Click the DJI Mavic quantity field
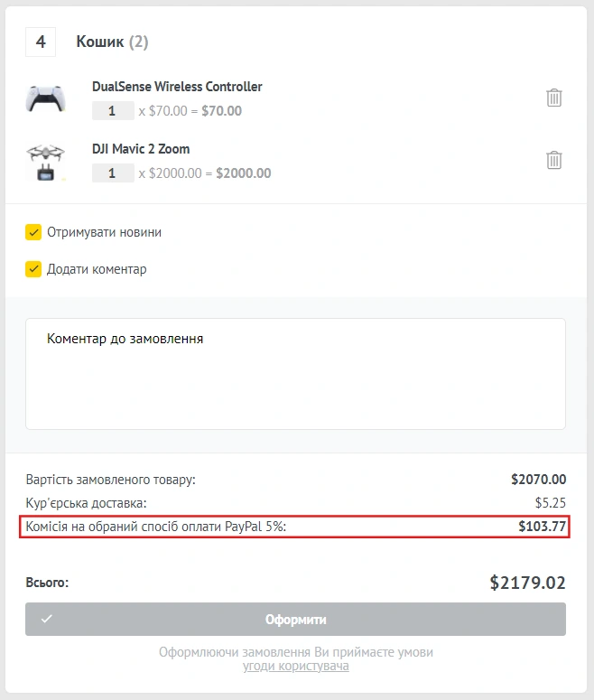This screenshot has width=594, height=700. [x=113, y=173]
